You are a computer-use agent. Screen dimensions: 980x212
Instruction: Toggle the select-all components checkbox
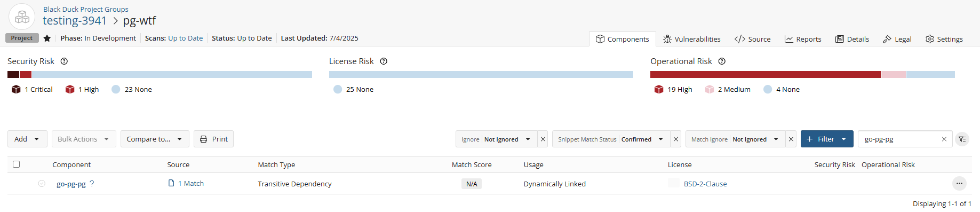tap(16, 164)
